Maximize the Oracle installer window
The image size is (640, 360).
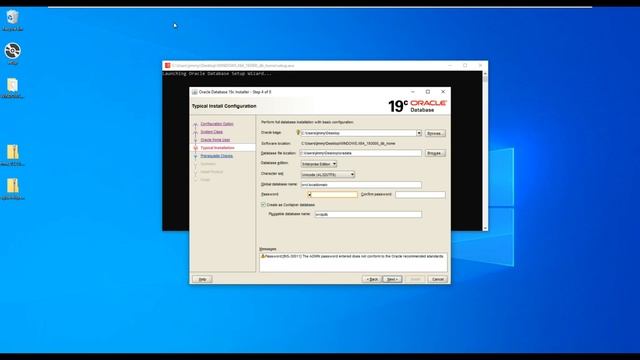coord(428,92)
